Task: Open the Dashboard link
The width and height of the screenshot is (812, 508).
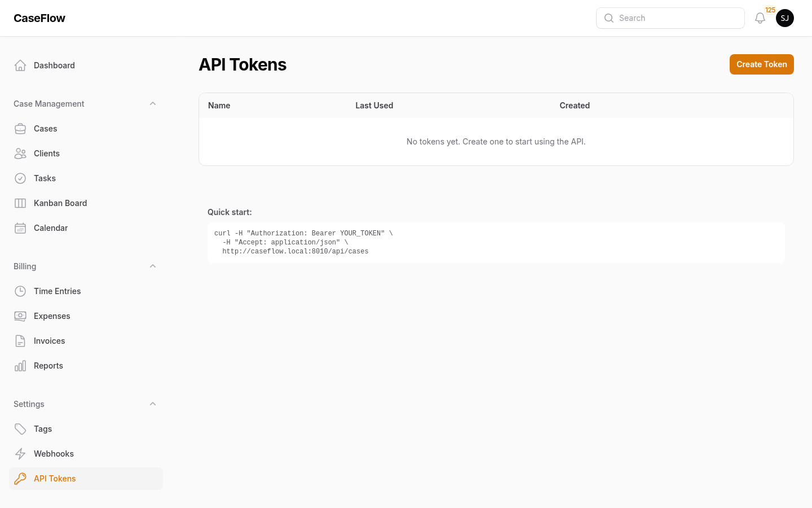Action: point(54,65)
